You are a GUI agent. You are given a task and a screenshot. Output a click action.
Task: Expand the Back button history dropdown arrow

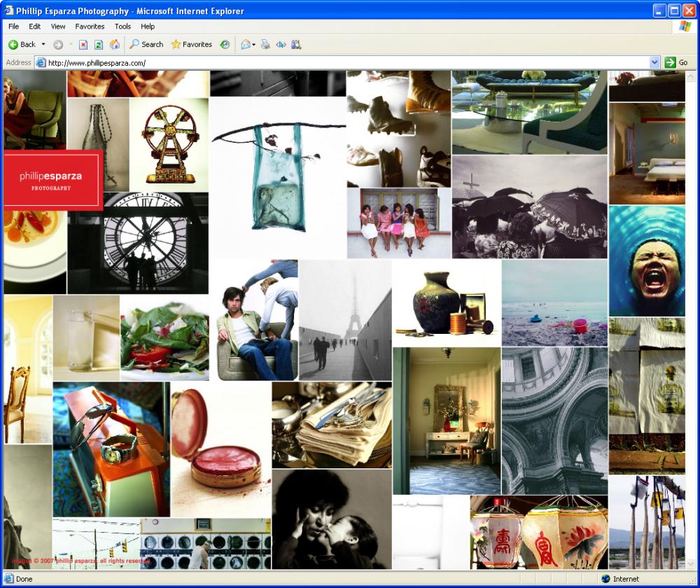click(43, 44)
